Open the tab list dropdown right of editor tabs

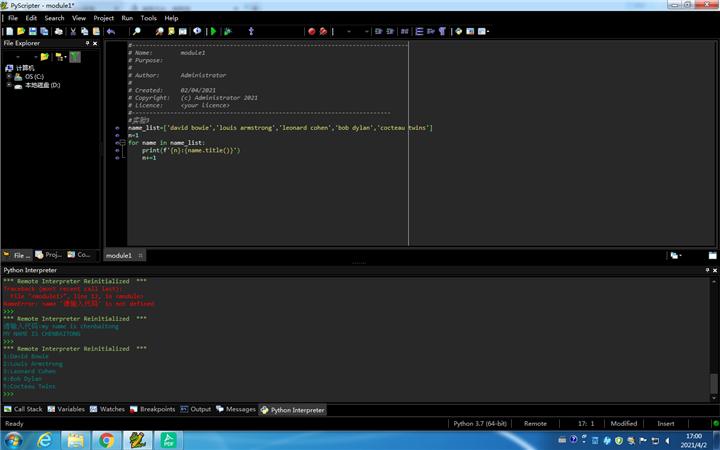click(675, 255)
